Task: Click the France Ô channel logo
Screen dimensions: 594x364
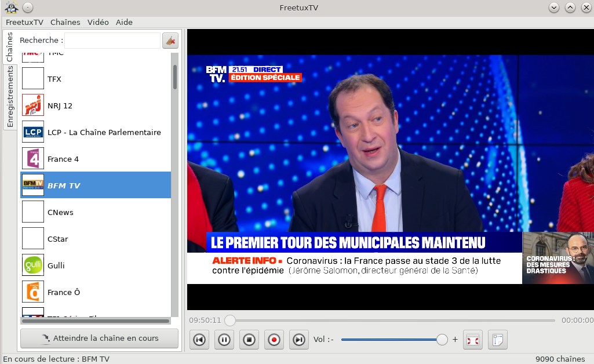Action: point(33,292)
